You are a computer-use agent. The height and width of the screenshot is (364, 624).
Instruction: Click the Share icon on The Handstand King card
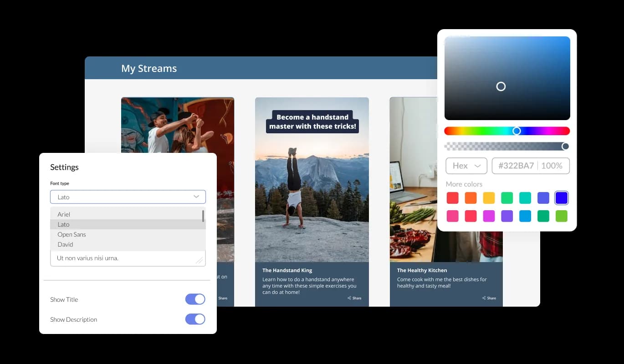click(x=349, y=298)
